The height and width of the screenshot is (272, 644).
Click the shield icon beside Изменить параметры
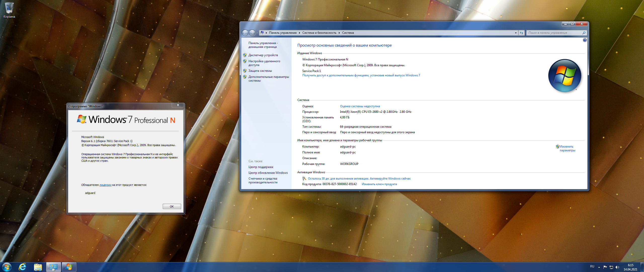pyautogui.click(x=558, y=147)
